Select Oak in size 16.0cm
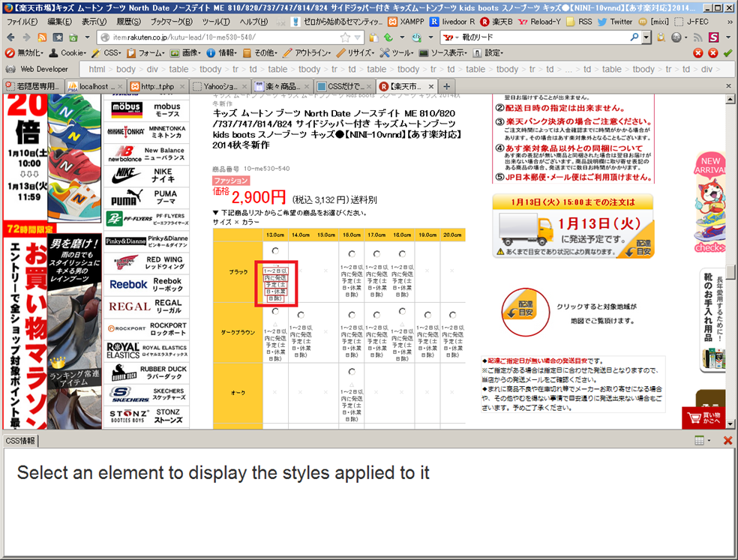The width and height of the screenshot is (738, 560). (x=352, y=372)
